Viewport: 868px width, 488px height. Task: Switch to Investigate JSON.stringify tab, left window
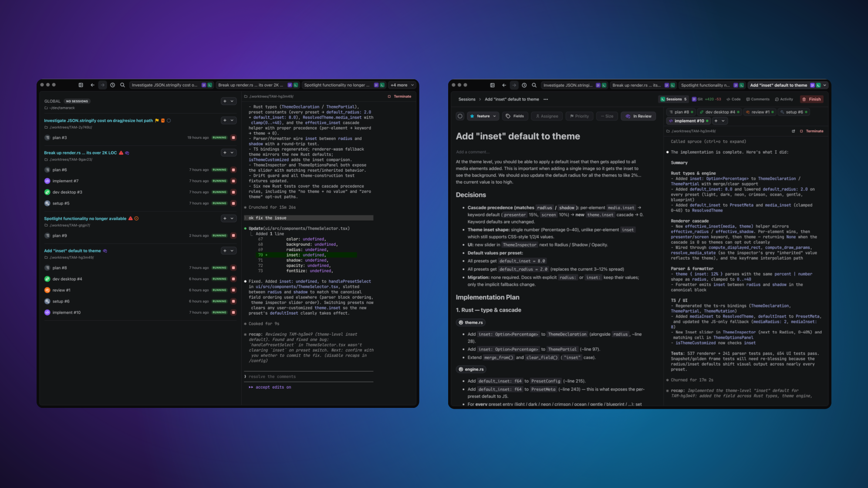[x=172, y=85]
